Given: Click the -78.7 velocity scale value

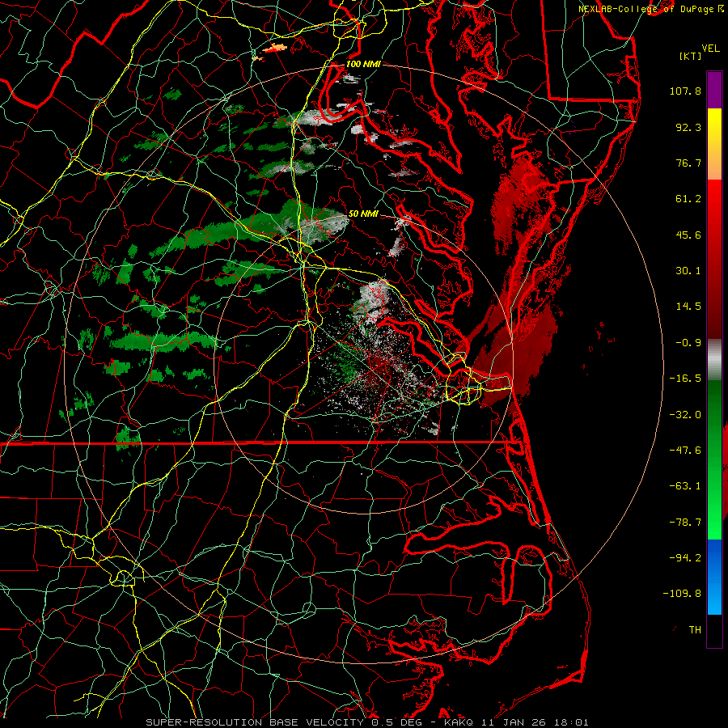Looking at the screenshot, I should pyautogui.click(x=685, y=523).
